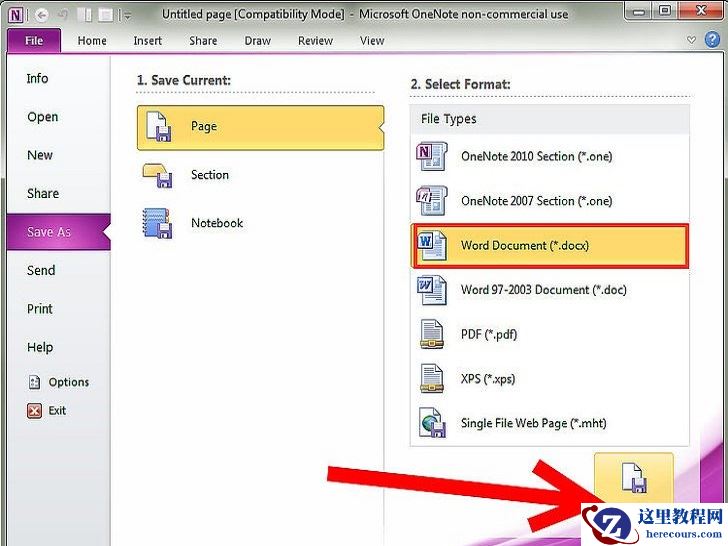The width and height of the screenshot is (728, 546).
Task: Select Single File Web Page (*.mht) format
Action: coord(550,423)
